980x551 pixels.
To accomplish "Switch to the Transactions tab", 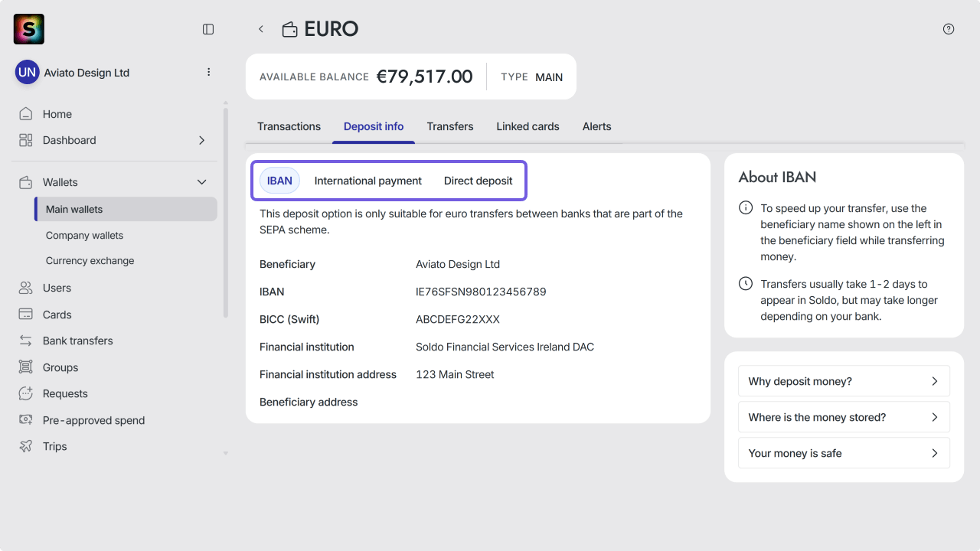I will click(289, 126).
